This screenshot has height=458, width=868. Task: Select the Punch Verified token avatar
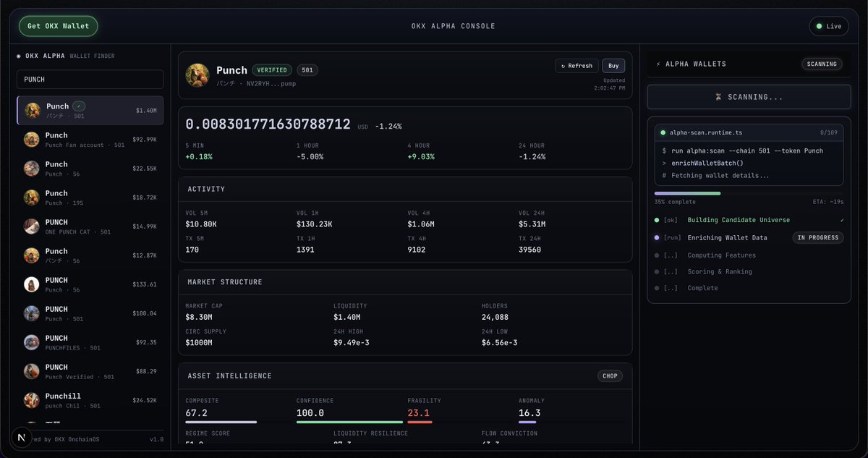coord(31,371)
